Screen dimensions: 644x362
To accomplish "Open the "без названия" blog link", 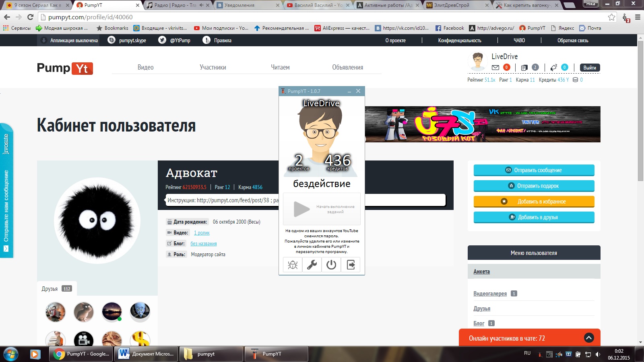I will point(204,244).
